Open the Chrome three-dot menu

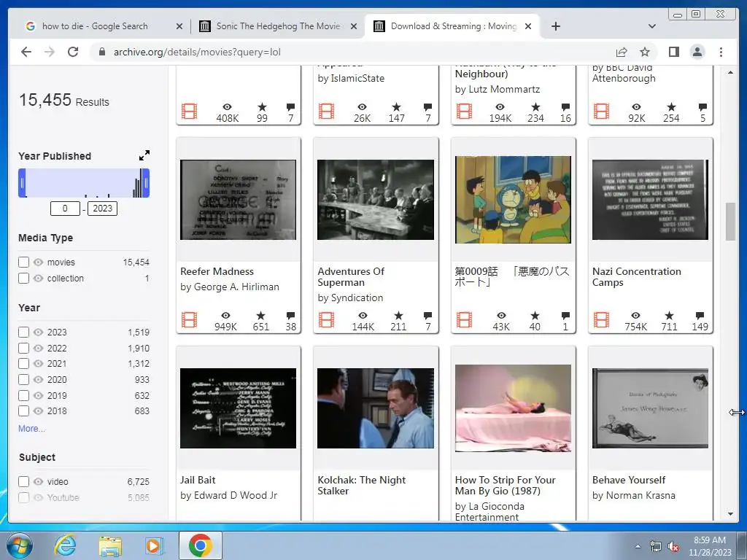pos(721,52)
